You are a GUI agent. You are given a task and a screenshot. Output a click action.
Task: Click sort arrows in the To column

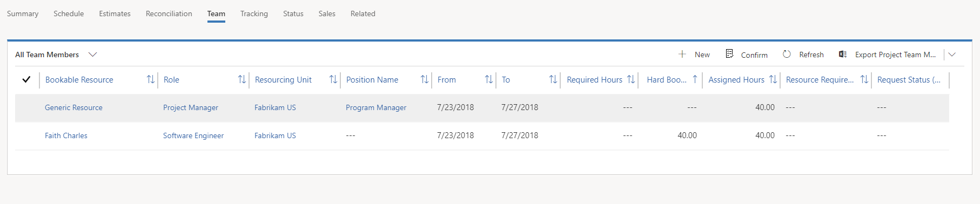(x=553, y=79)
